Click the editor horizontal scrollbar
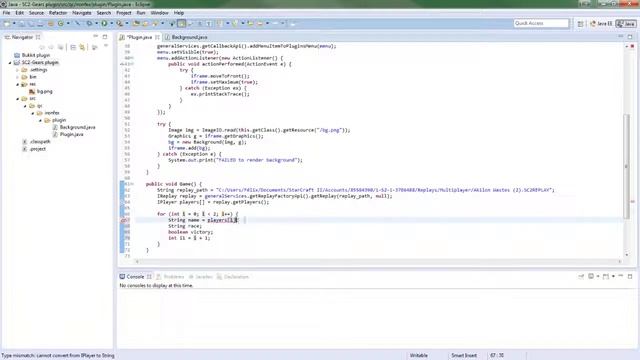The width and height of the screenshot is (640, 360). 378,261
